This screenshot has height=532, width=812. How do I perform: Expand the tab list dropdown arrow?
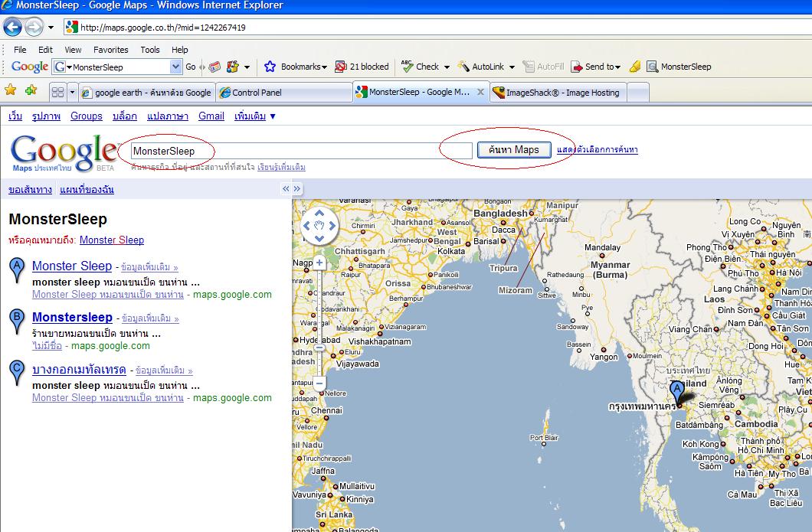(73, 93)
